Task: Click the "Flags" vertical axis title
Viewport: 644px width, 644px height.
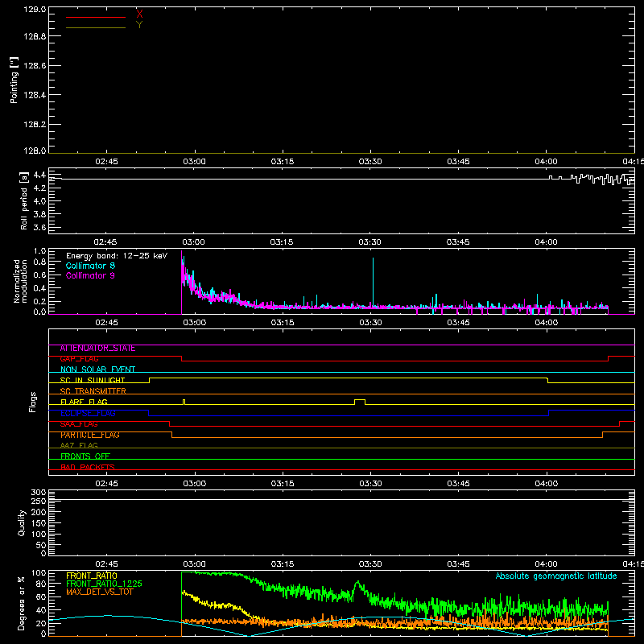Action: (33, 402)
